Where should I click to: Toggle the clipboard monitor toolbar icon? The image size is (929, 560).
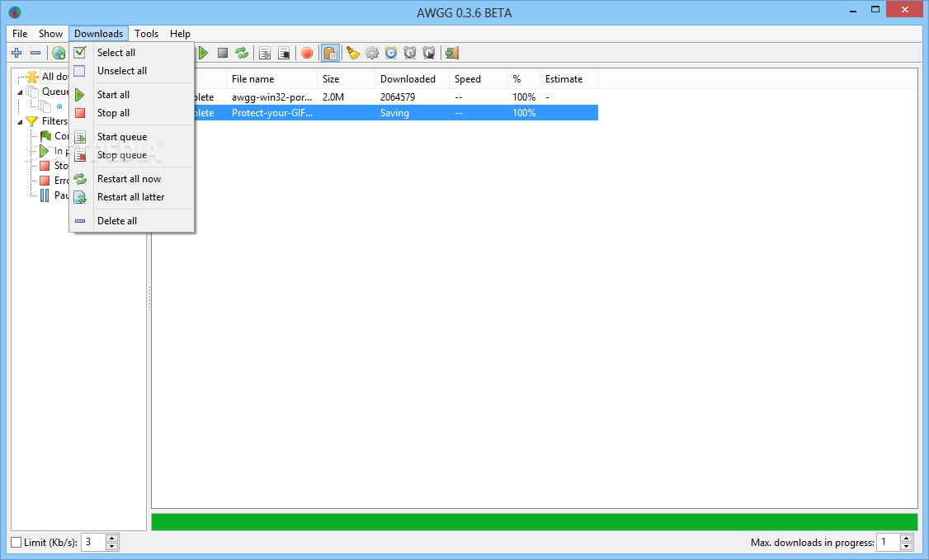330,53
